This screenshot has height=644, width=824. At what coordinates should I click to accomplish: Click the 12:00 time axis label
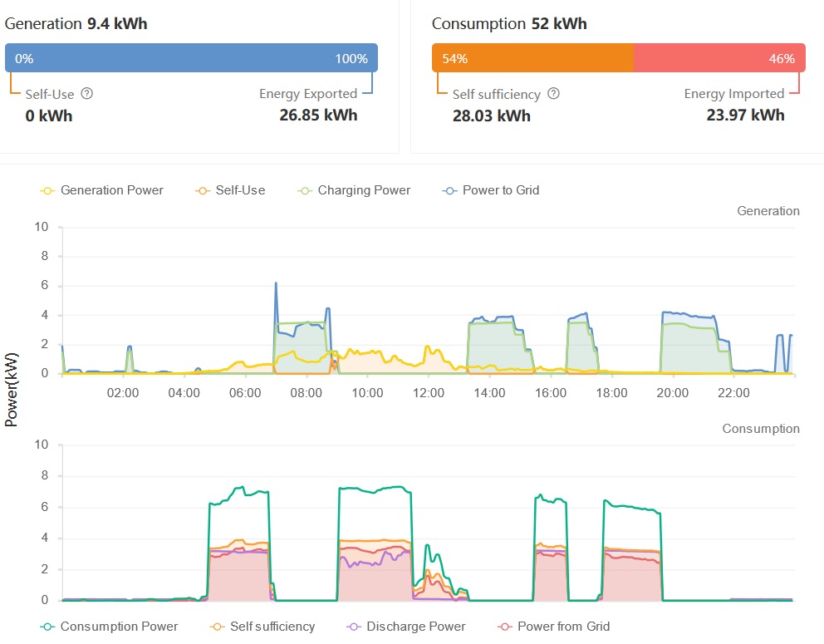[x=429, y=393]
